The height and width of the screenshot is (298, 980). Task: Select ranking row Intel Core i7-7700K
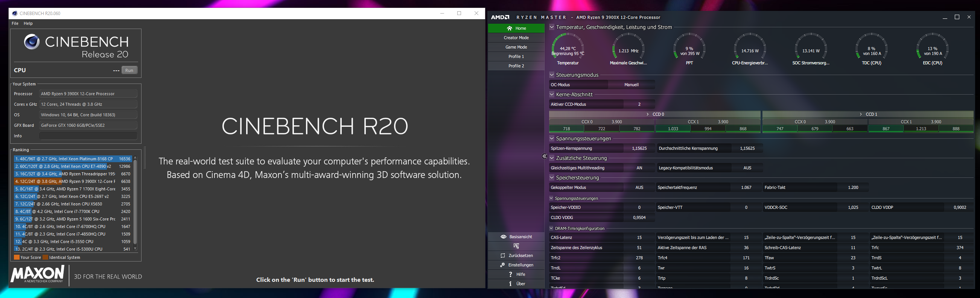point(73,211)
